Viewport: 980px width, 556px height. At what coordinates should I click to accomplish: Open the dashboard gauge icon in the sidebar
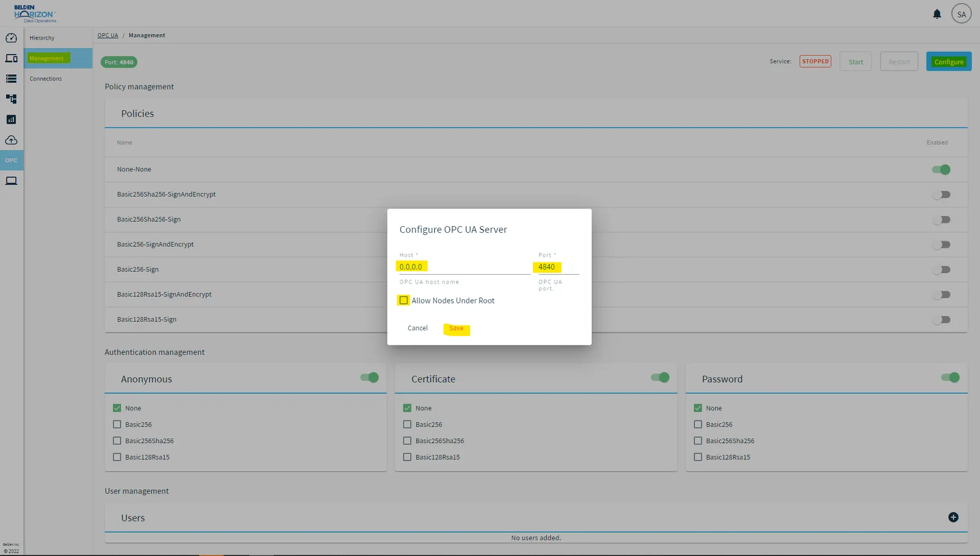[11, 38]
